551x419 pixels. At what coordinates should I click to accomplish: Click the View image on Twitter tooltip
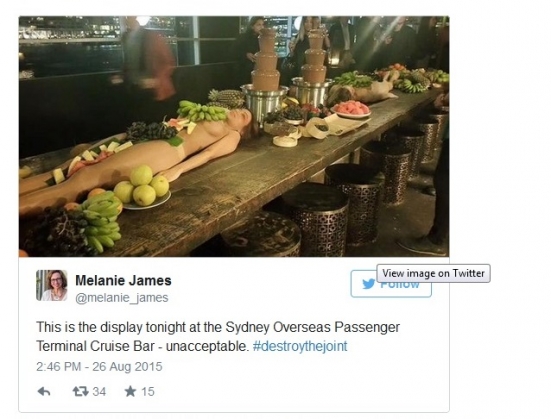point(433,273)
